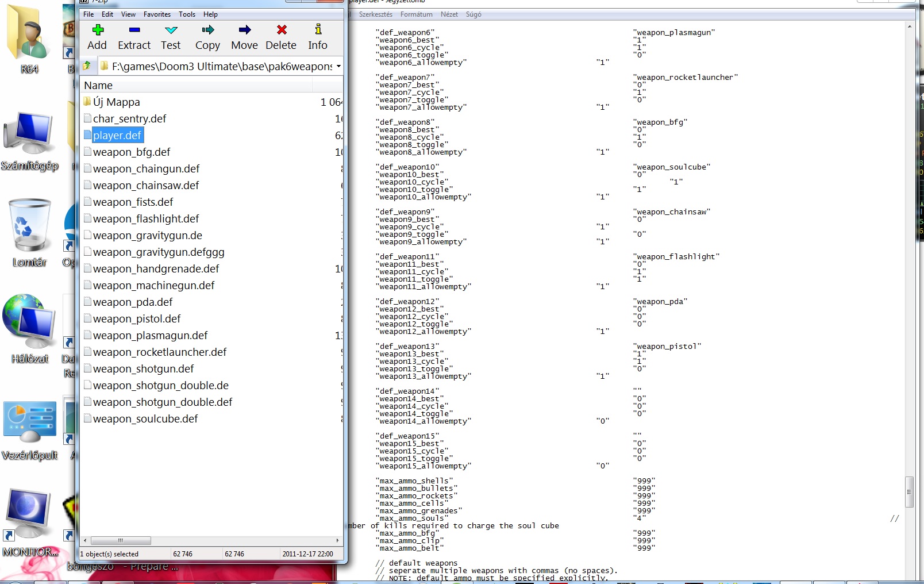The image size is (924, 584).
Task: Click the weapon_soulcube.def file icon
Action: pyautogui.click(x=88, y=418)
